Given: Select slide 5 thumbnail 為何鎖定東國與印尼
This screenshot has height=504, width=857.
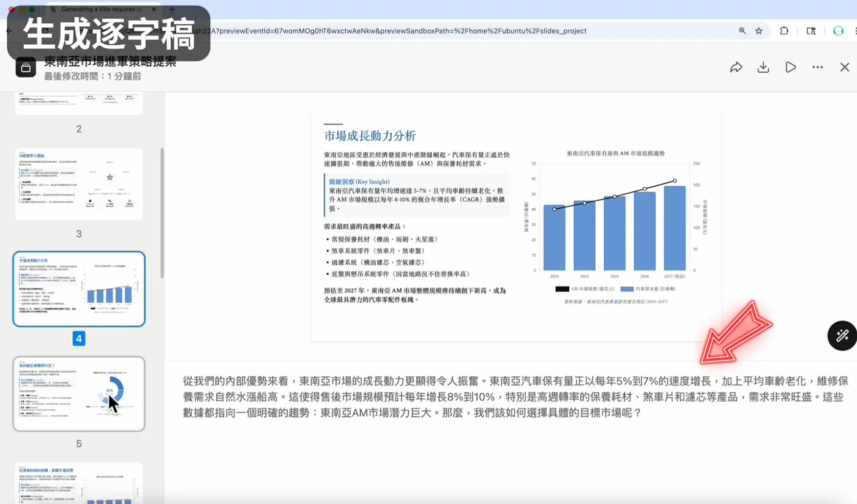Looking at the screenshot, I should [79, 394].
